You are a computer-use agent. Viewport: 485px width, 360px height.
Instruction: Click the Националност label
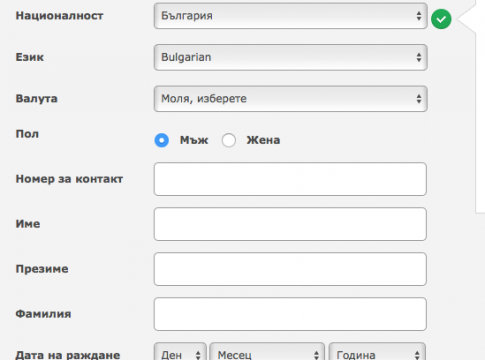click(59, 16)
